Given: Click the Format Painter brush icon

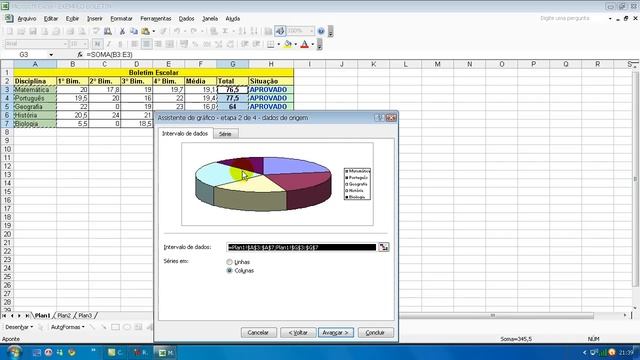Looking at the screenshot, I should pyautogui.click(x=163, y=31).
